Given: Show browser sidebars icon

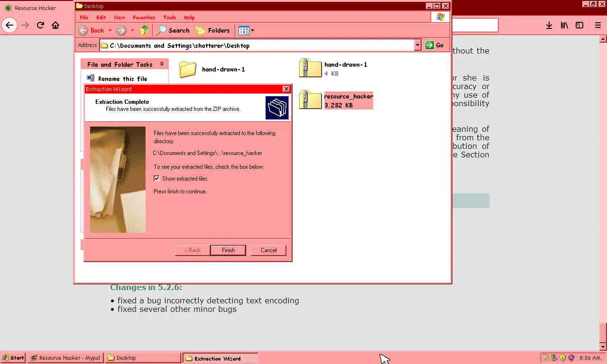Looking at the screenshot, I should (579, 25).
